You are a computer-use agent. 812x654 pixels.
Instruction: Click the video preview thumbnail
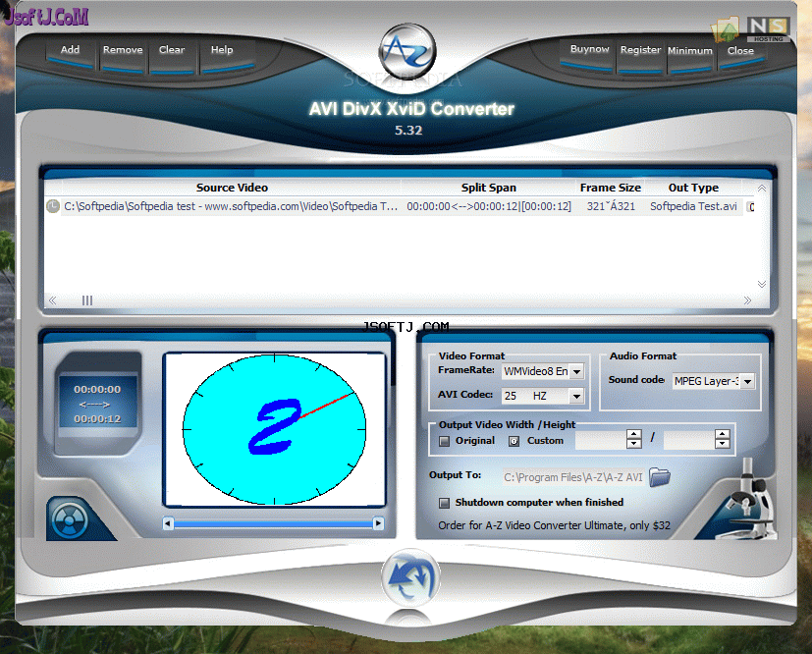(x=275, y=429)
